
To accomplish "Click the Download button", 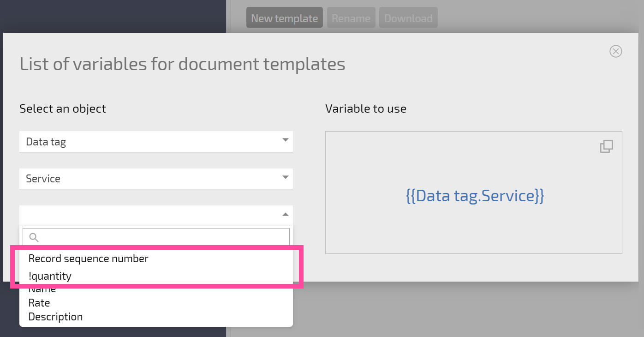I will pyautogui.click(x=408, y=18).
